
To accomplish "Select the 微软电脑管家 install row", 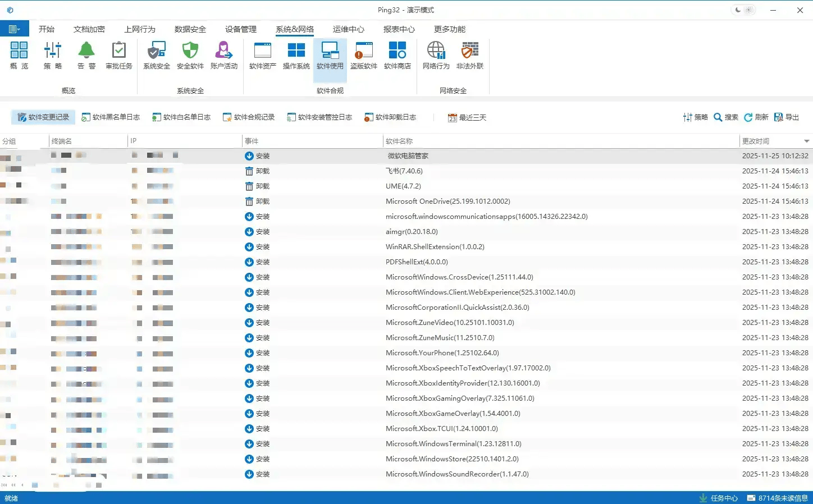I will click(x=408, y=156).
